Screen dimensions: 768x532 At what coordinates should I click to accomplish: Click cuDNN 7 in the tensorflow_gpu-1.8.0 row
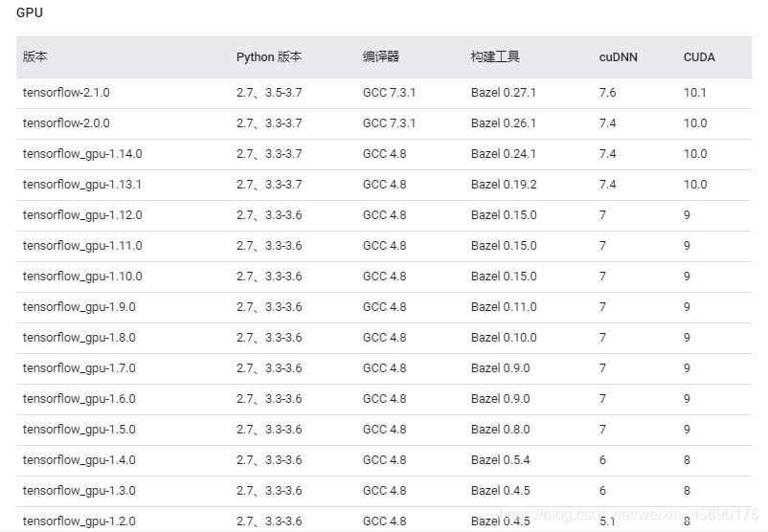tap(602, 338)
